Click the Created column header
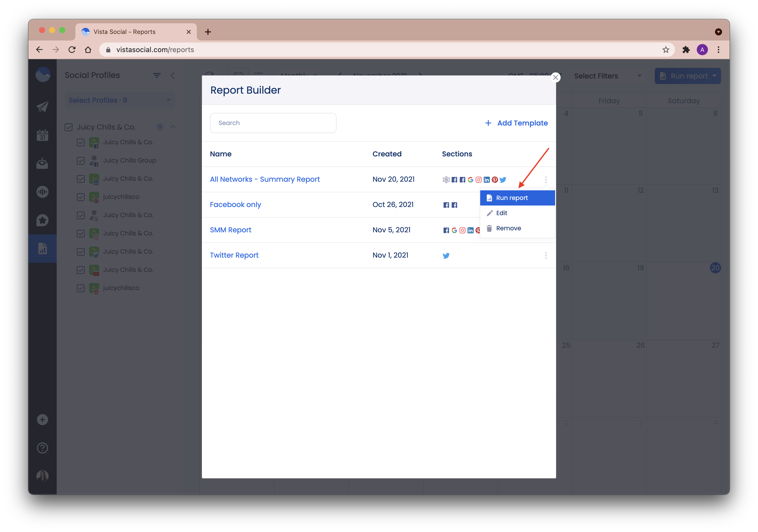758x532 pixels. [387, 154]
